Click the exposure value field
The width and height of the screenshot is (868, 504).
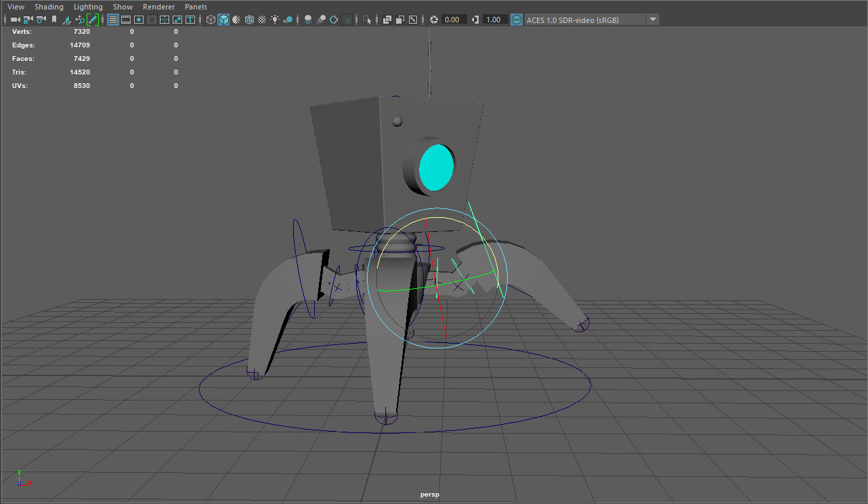(x=452, y=19)
